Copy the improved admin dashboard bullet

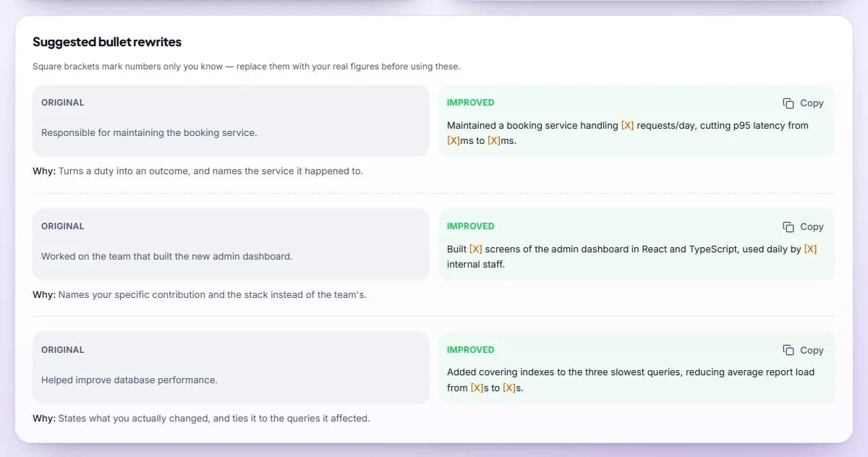803,227
